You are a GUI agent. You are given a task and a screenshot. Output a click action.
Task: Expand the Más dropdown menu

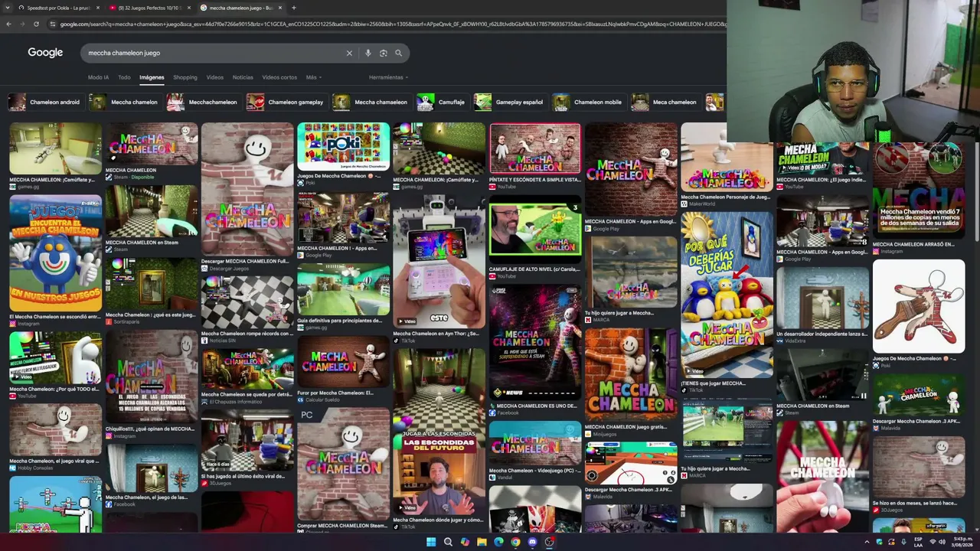(x=313, y=77)
